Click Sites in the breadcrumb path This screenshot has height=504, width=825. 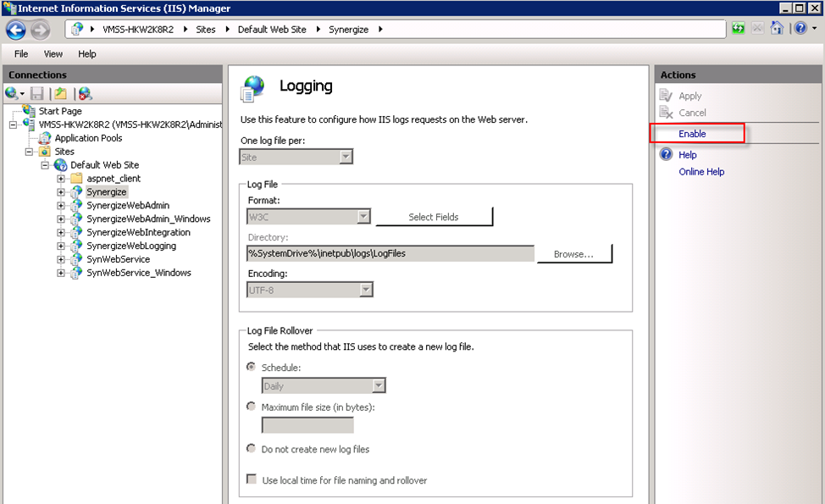[x=206, y=30]
